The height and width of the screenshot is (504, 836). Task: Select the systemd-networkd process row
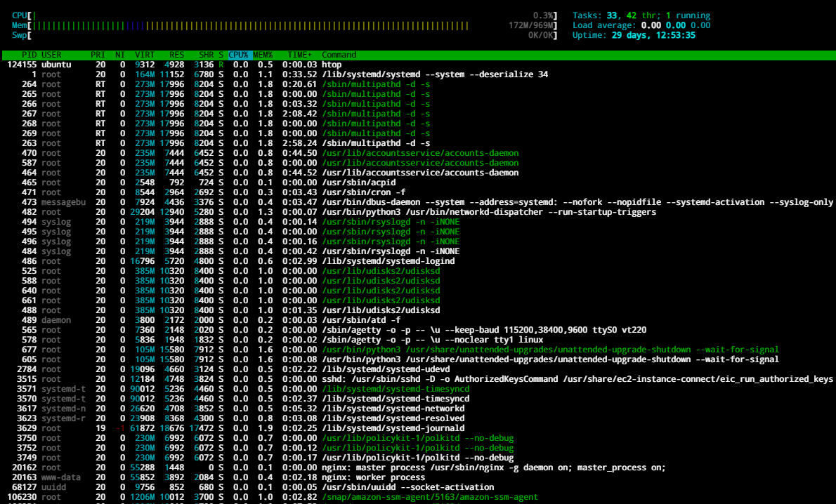[x=418, y=409]
